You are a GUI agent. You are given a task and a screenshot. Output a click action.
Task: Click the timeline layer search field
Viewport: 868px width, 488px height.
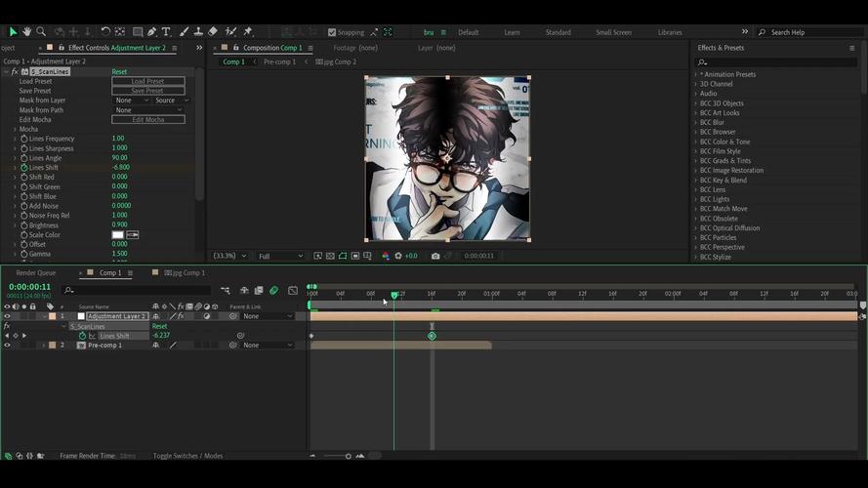pos(137,290)
